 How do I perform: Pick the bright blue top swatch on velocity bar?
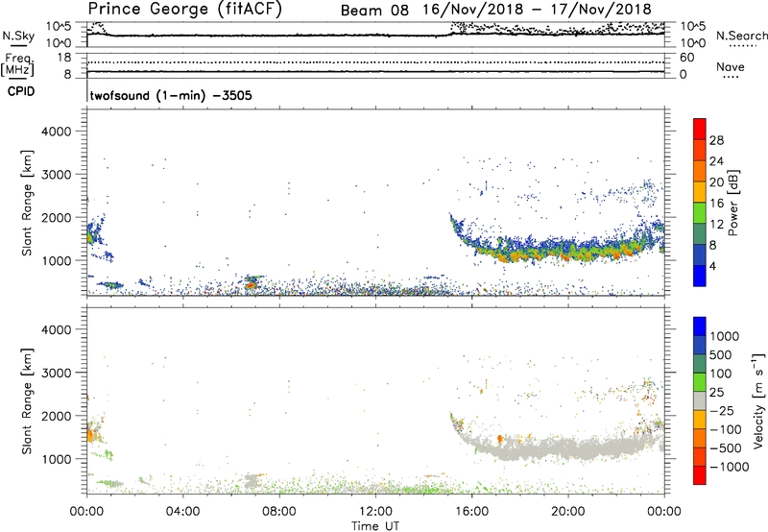[700, 326]
